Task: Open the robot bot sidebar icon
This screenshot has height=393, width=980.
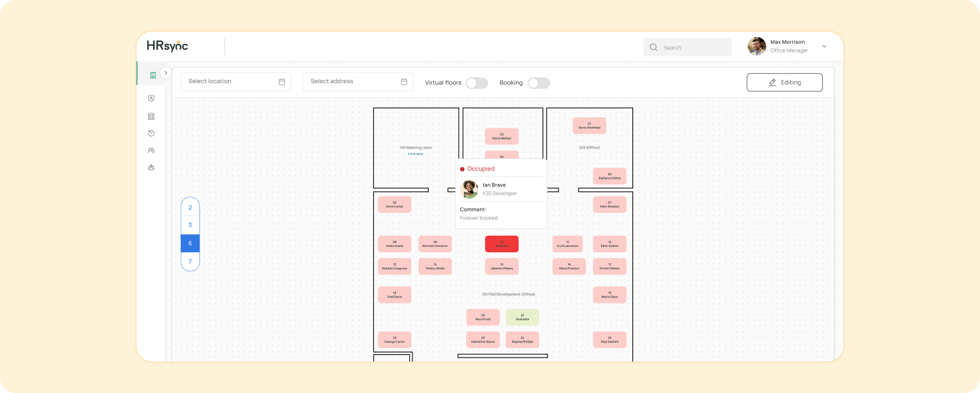Action: pos(151,167)
